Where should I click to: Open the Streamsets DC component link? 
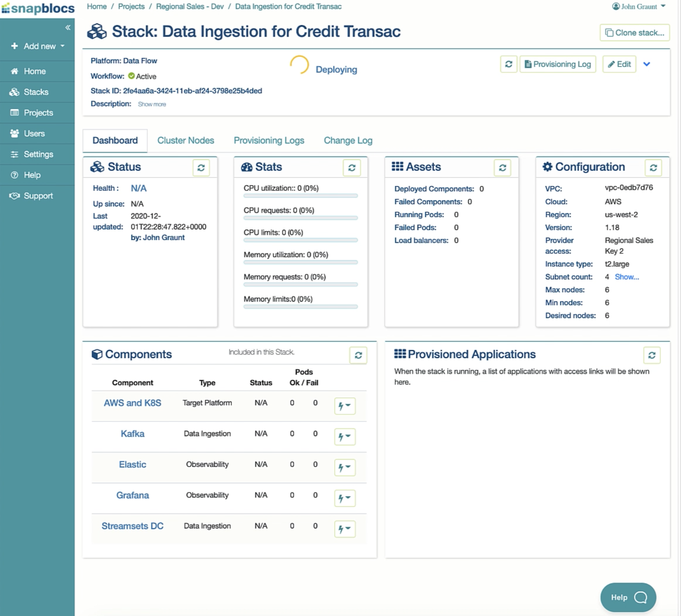click(133, 526)
